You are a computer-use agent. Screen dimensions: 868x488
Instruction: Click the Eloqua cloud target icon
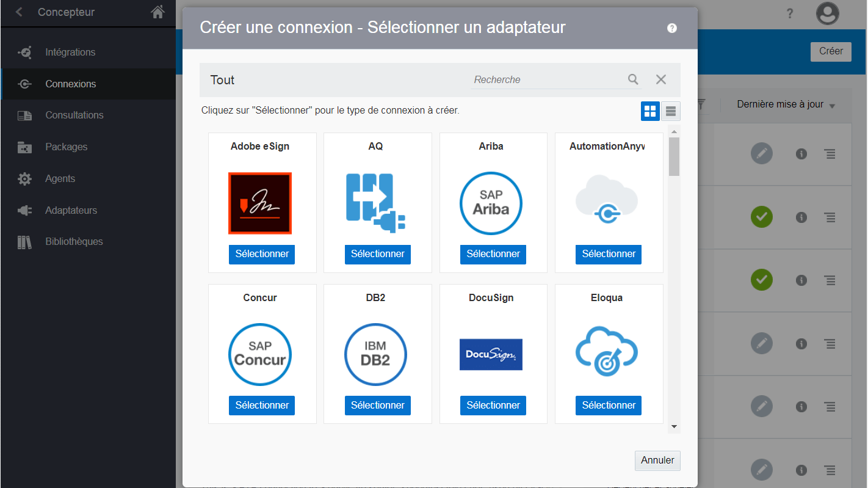607,352
